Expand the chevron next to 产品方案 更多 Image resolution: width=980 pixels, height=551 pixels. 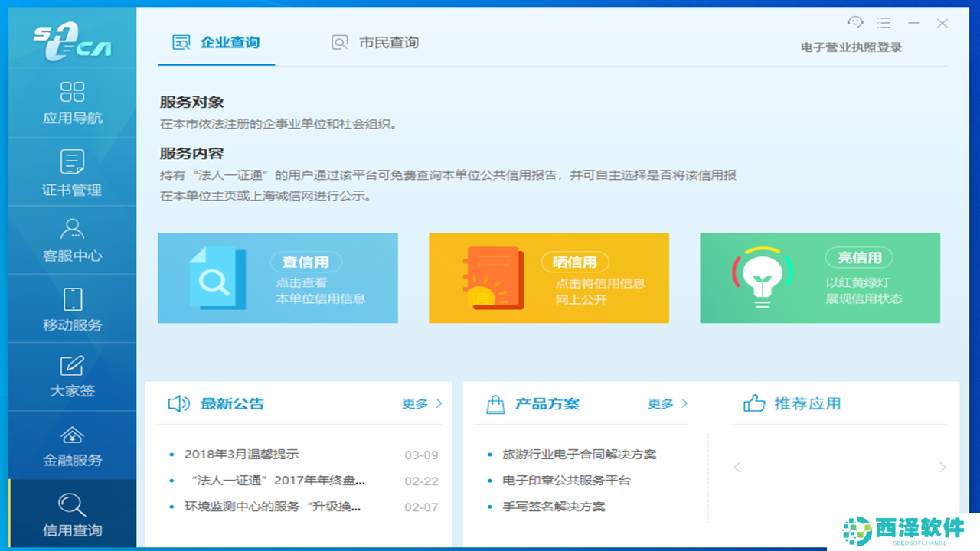point(684,403)
